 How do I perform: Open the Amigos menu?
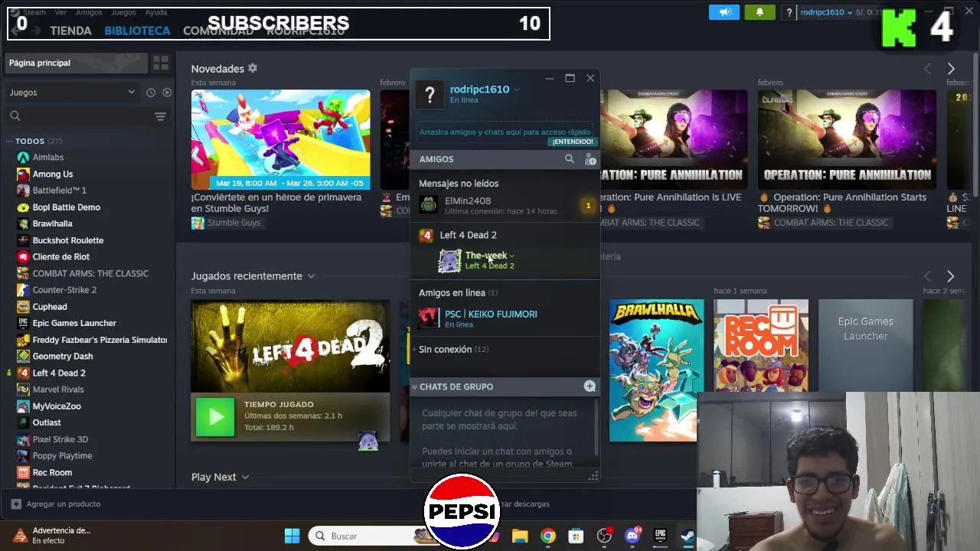(89, 12)
